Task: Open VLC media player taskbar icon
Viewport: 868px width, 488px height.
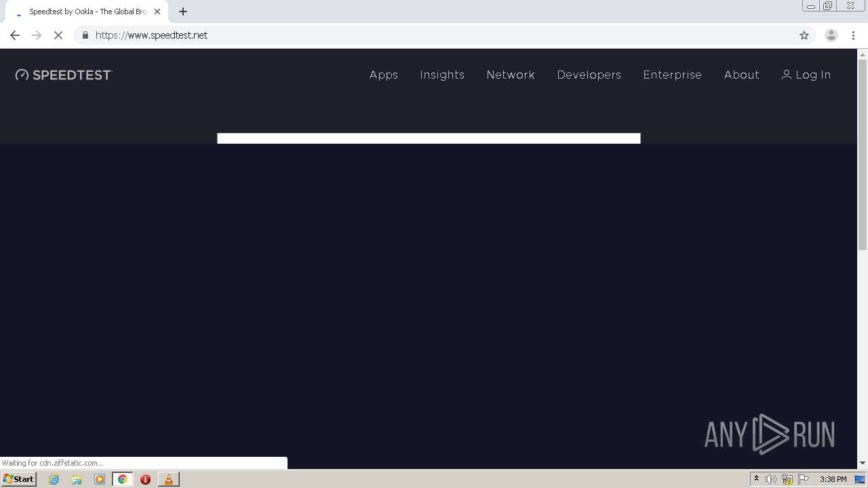Action: 168,479
